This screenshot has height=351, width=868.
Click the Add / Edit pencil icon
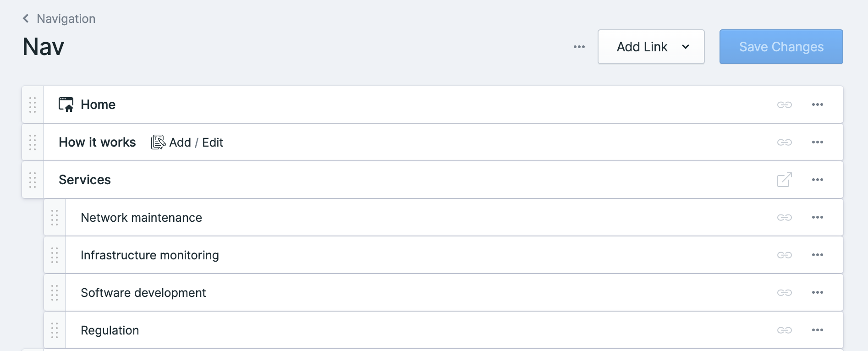click(x=157, y=142)
